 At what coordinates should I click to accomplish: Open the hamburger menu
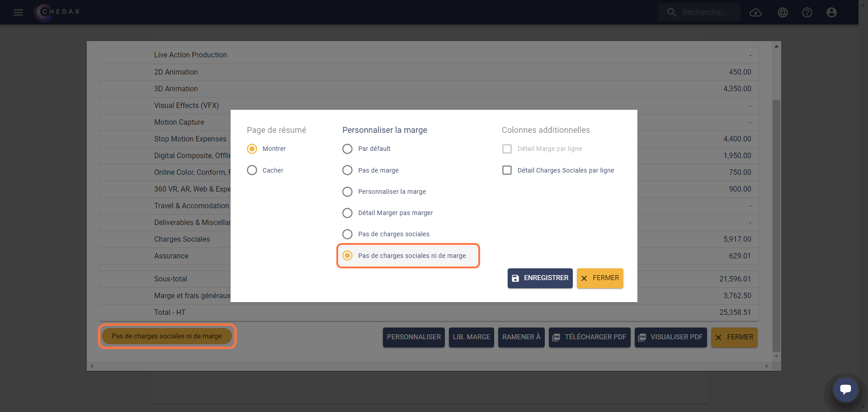tap(18, 12)
